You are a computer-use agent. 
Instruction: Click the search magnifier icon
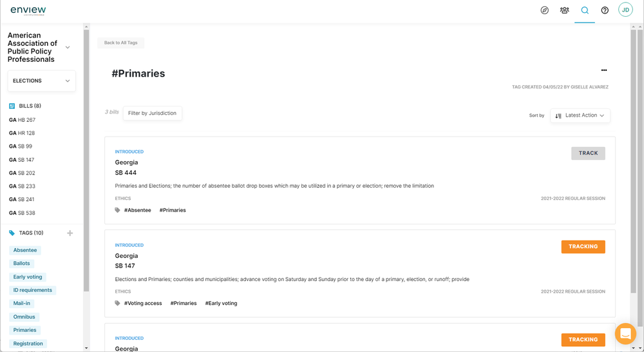[x=585, y=10]
